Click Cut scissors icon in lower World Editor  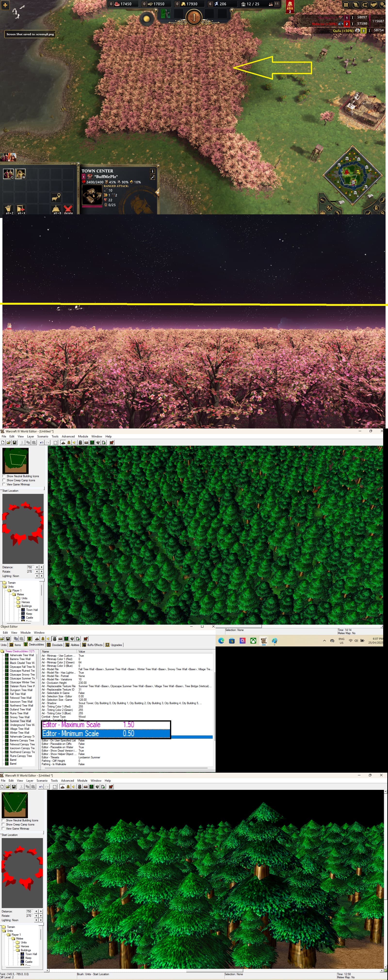tap(21, 786)
